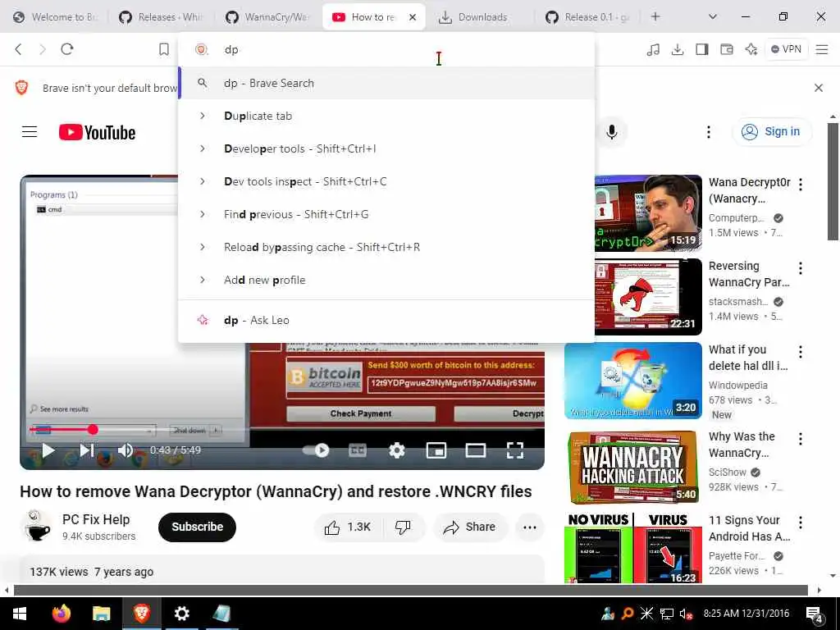Like the video showing 1.3K likes
This screenshot has width=840, height=630.
348,527
